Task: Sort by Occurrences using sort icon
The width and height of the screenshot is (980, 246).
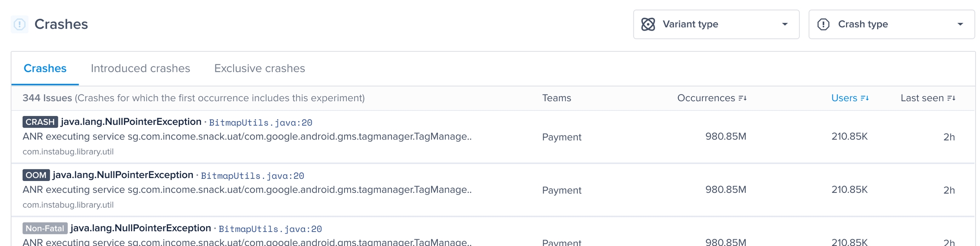Action: 743,98
